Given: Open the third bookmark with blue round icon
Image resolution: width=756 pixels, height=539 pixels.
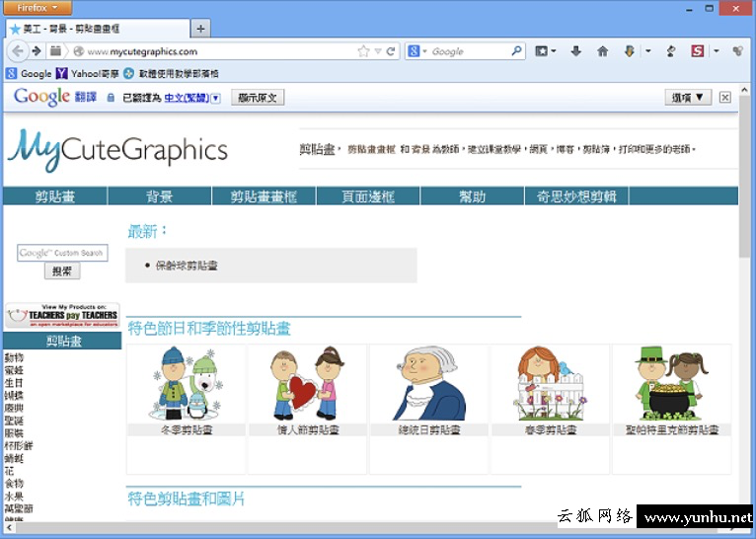Looking at the screenshot, I should tap(171, 74).
